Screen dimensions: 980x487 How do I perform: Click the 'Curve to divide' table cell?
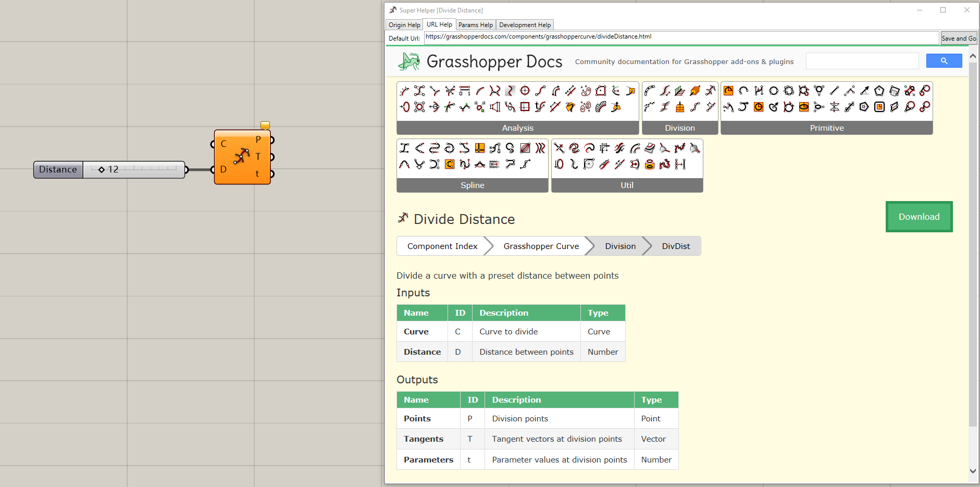pyautogui.click(x=526, y=331)
